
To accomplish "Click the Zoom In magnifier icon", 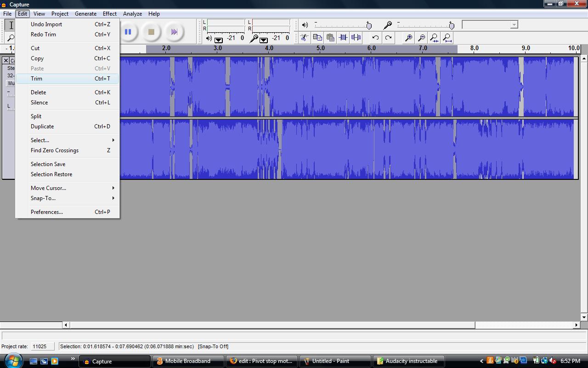I will coord(408,38).
